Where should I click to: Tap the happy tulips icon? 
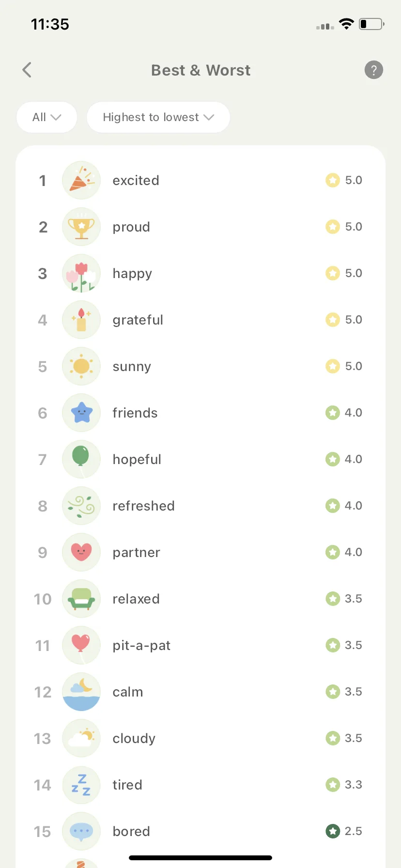coord(81,273)
